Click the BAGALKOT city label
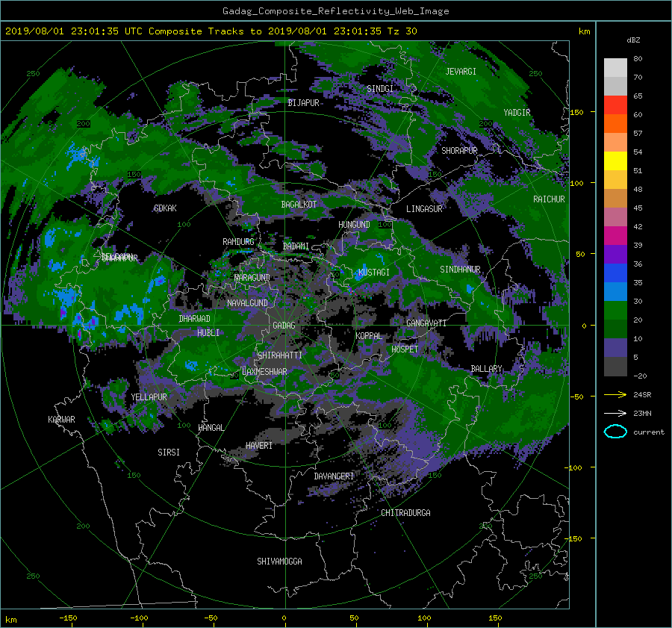The image size is (672, 628). tap(299, 205)
